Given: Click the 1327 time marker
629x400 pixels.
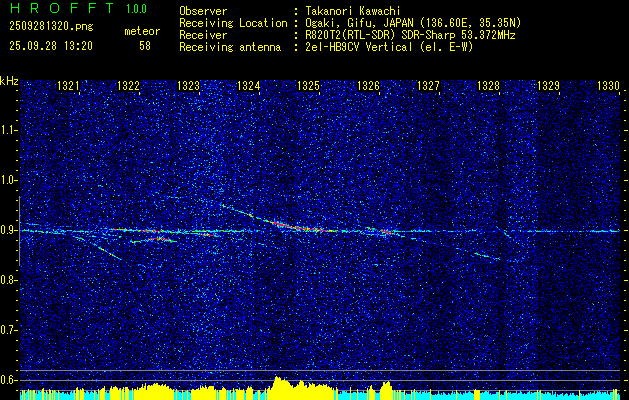Looking at the screenshot, I should tap(428, 86).
